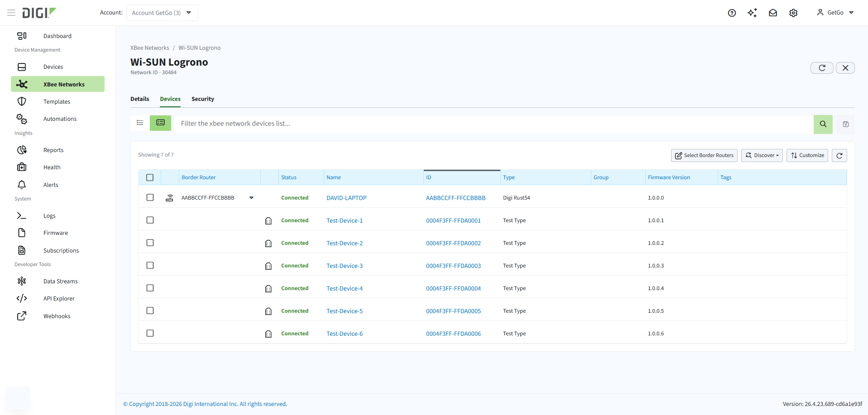Check the Test-Device-6 row checkbox
This screenshot has width=868, height=415.
point(150,333)
